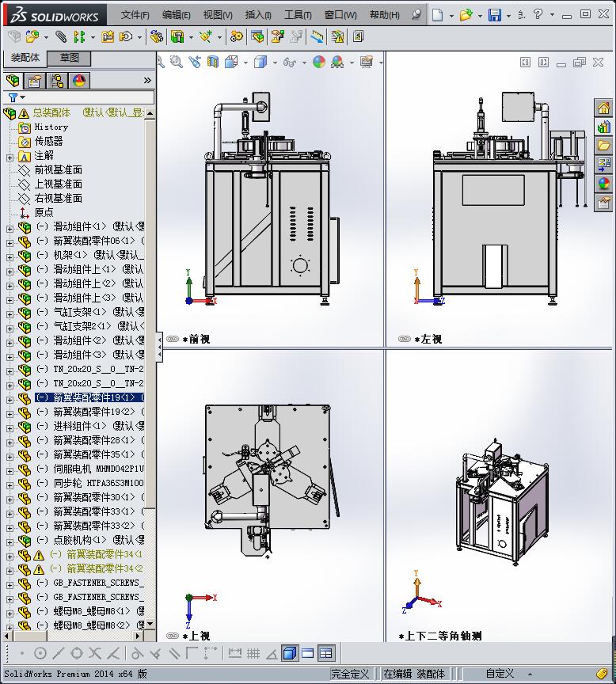
Task: Click the Hide/Show Items glasses icon
Action: coord(289,62)
